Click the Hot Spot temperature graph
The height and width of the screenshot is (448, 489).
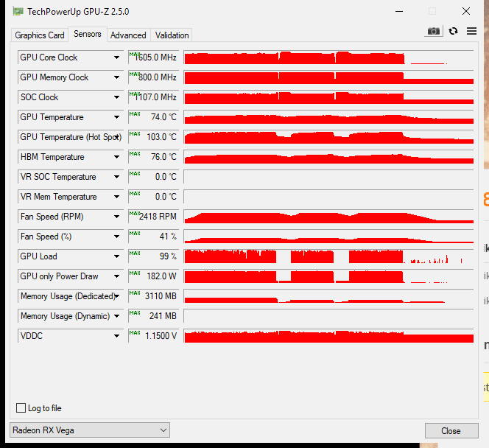tap(328, 137)
